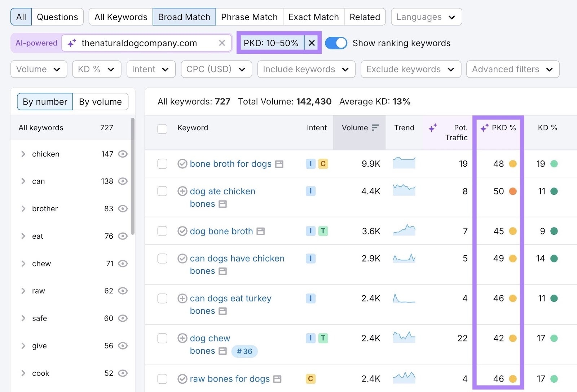Remove the PKD 10–50% filter
This screenshot has height=392, width=577.
312,43
